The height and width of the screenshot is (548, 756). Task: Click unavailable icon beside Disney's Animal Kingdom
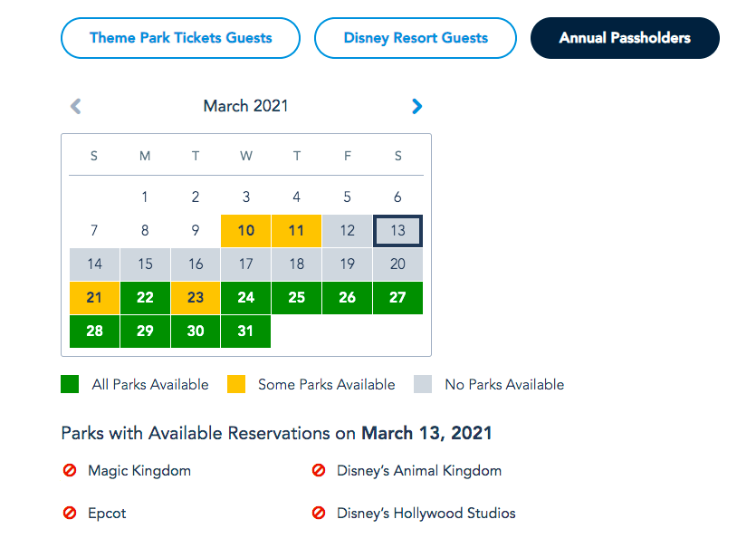coord(319,471)
